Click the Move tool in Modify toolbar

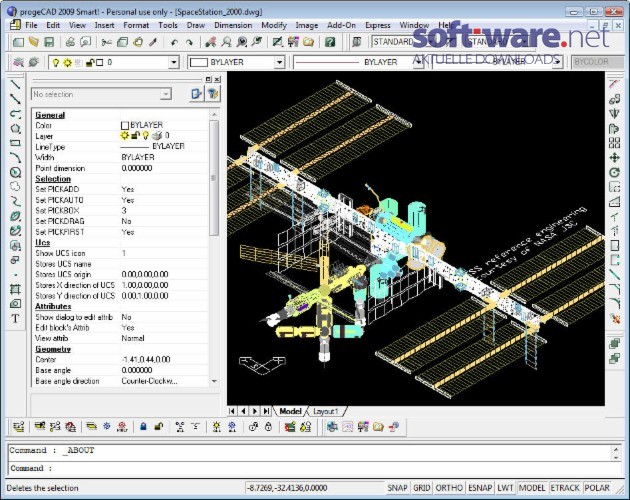pyautogui.click(x=614, y=158)
